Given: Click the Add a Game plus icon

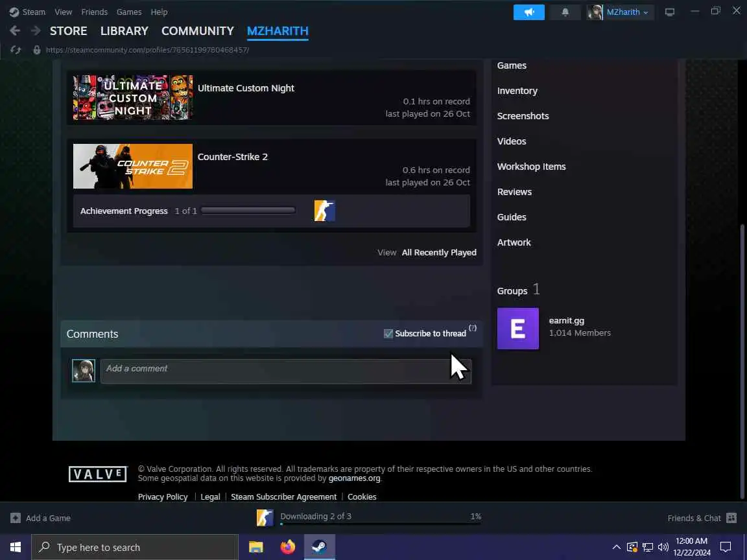Looking at the screenshot, I should coord(16,518).
